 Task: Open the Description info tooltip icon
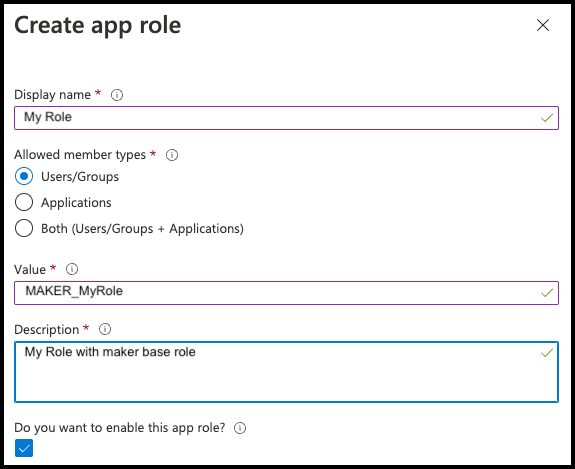tap(105, 329)
